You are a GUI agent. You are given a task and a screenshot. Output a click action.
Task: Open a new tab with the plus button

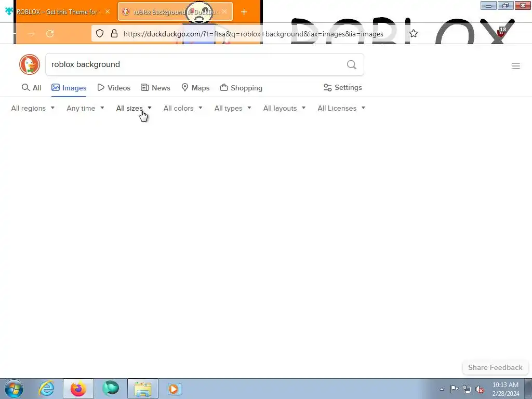point(244,12)
